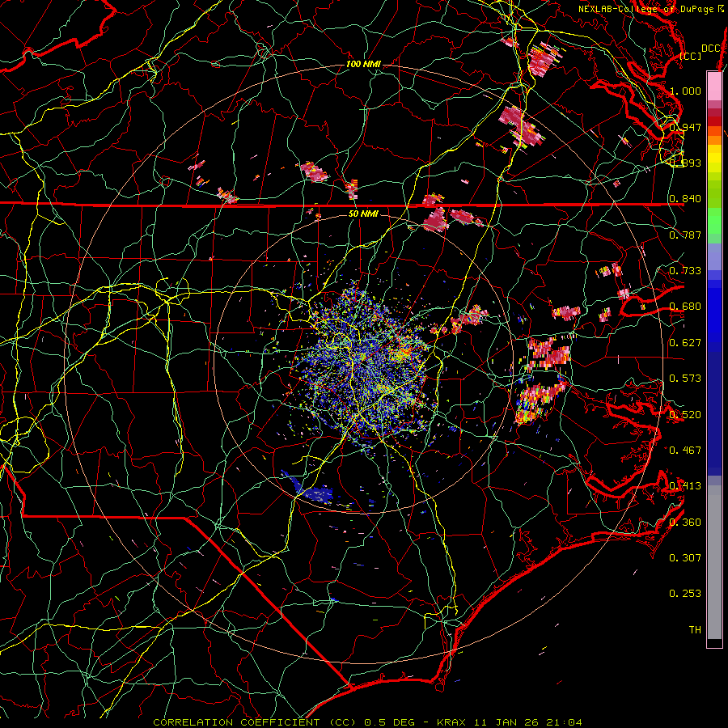Click the "KRAX" radar site identifier

452,722
